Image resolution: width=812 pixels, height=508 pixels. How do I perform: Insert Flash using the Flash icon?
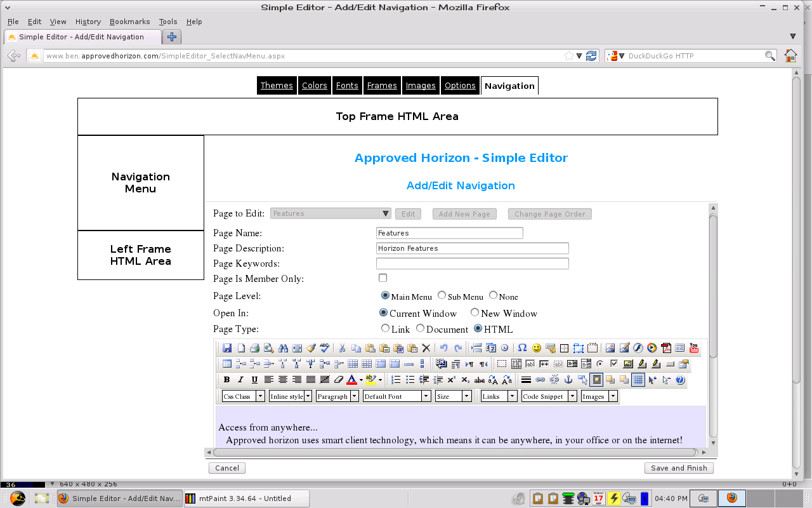(638, 348)
